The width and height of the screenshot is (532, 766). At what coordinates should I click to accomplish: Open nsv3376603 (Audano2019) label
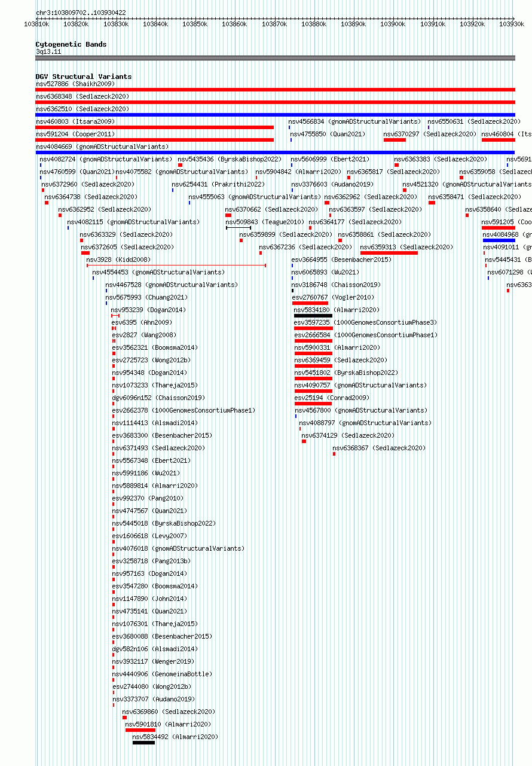click(x=332, y=184)
